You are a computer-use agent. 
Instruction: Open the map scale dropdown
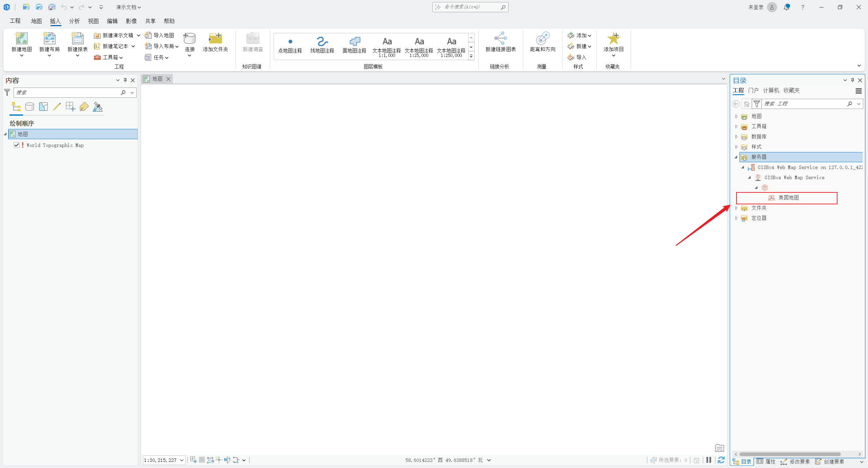pyautogui.click(x=182, y=460)
